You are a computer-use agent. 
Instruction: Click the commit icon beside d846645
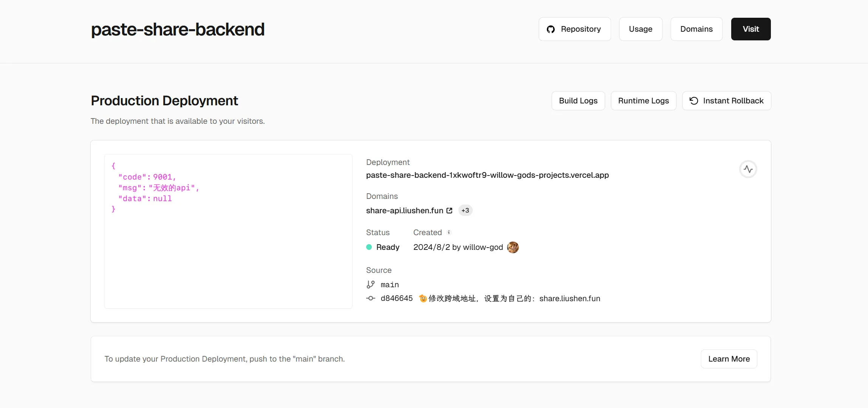coord(371,299)
